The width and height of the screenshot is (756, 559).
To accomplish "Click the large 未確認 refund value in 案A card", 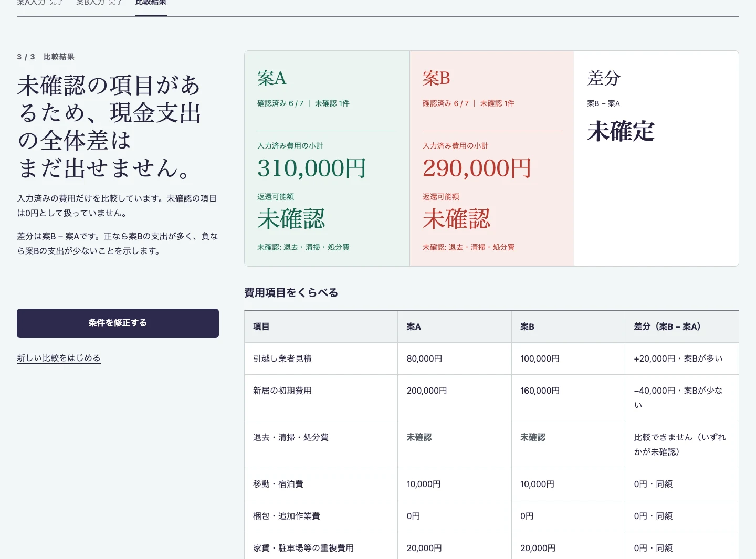I will [x=291, y=219].
